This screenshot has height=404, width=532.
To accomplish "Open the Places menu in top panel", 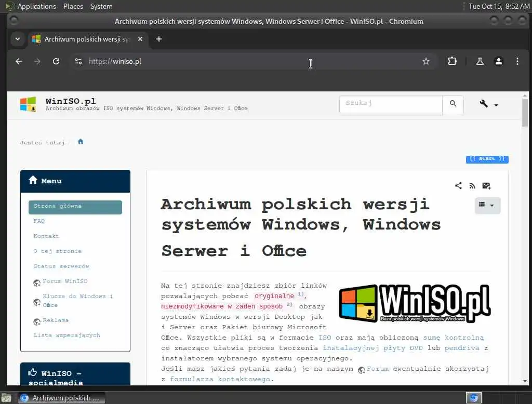I will (73, 6).
